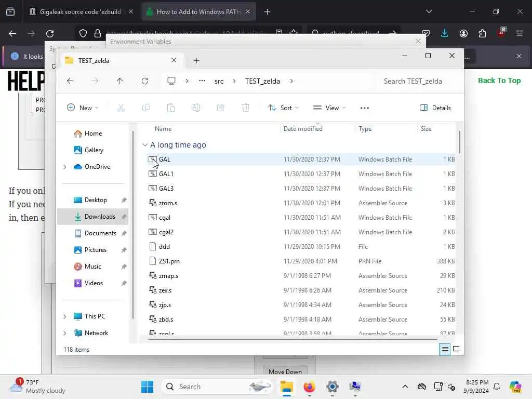
Task: Refresh the TEST_zelda folder view
Action: 145,81
